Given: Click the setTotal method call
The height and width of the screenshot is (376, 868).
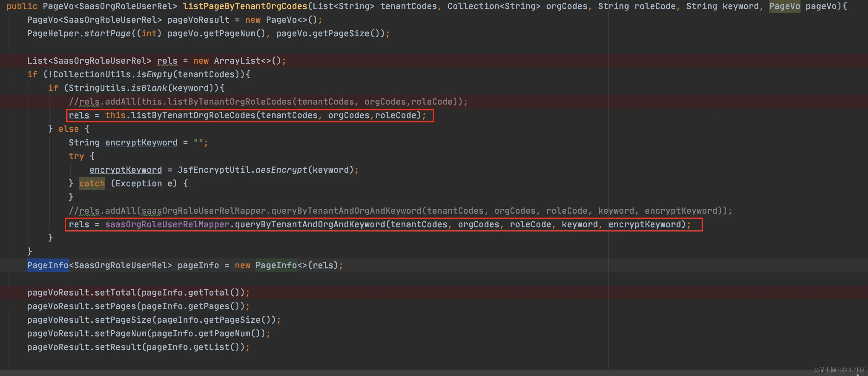Looking at the screenshot, I should click(115, 293).
